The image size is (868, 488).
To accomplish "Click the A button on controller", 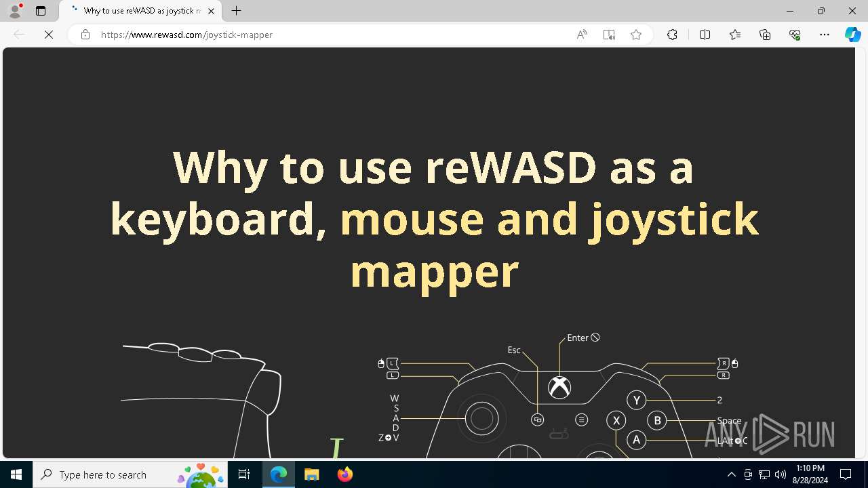I will [636, 440].
